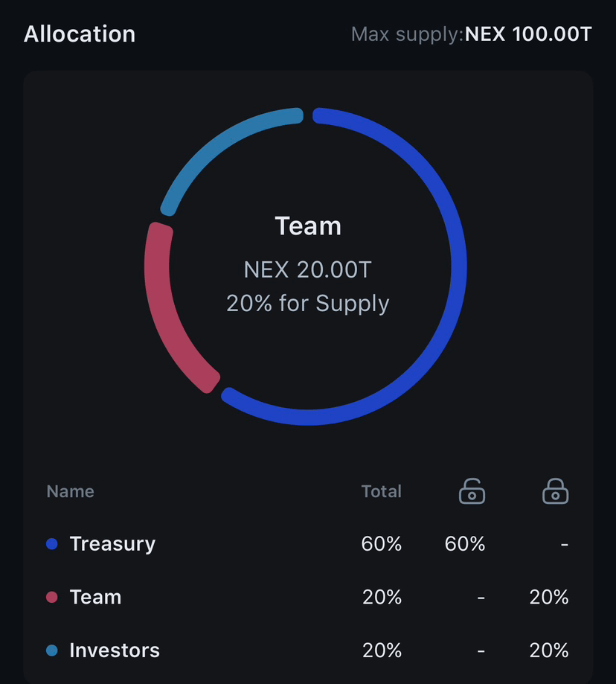Click the Allocation section heading

tap(80, 34)
